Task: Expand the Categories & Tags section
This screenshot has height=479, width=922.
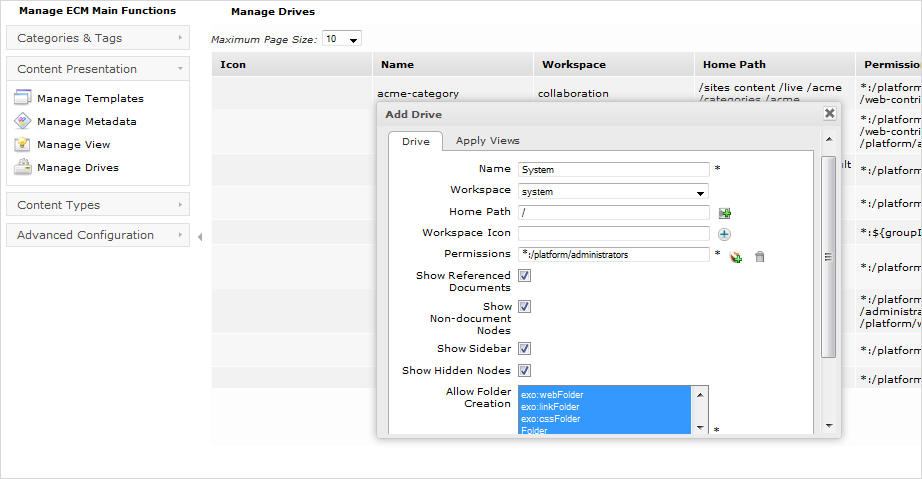Action: click(x=97, y=38)
